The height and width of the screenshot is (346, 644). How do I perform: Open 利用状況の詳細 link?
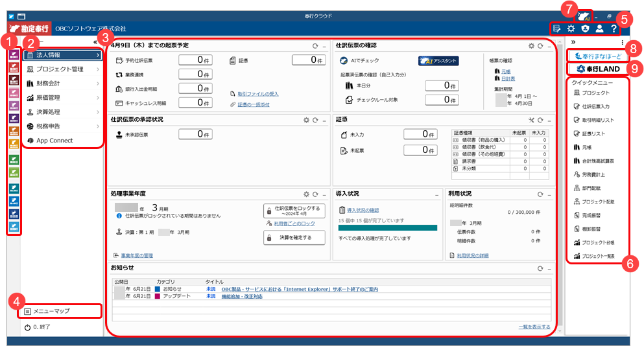coord(473,256)
